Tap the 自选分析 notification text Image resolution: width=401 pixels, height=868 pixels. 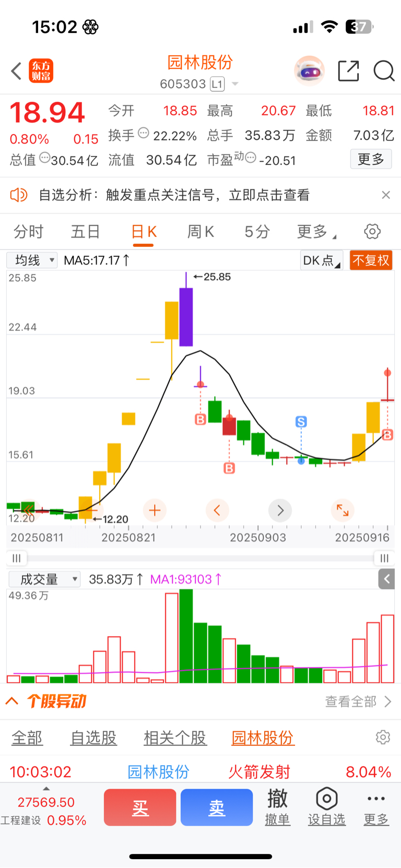click(x=174, y=195)
